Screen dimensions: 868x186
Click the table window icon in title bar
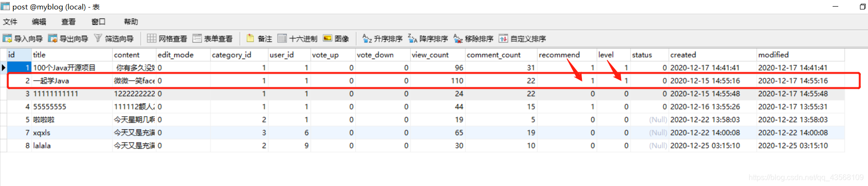coord(5,6)
